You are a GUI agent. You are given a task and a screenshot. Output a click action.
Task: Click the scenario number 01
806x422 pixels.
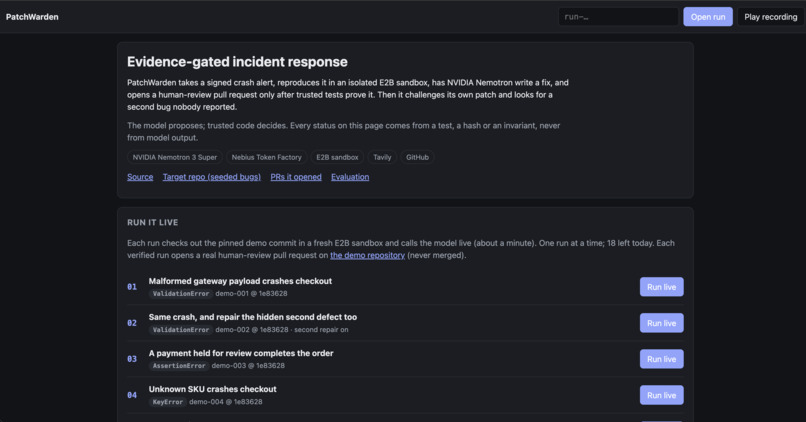(x=132, y=287)
